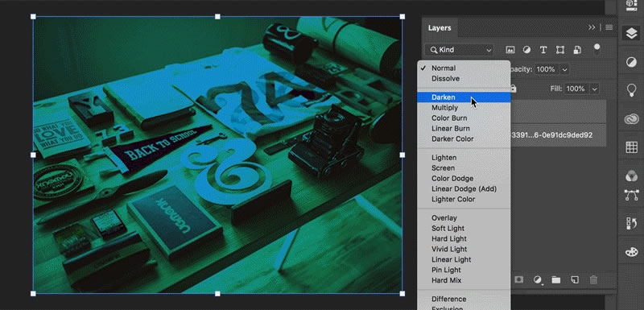Choose Overlay blend mode from list
The image size is (644, 310).
[444, 218]
